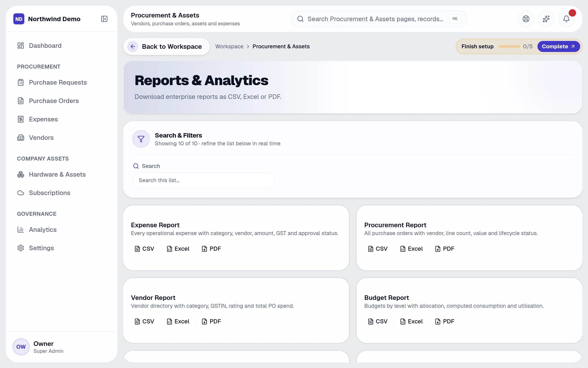Click the Hardware & Assets boxes icon

(x=21, y=175)
